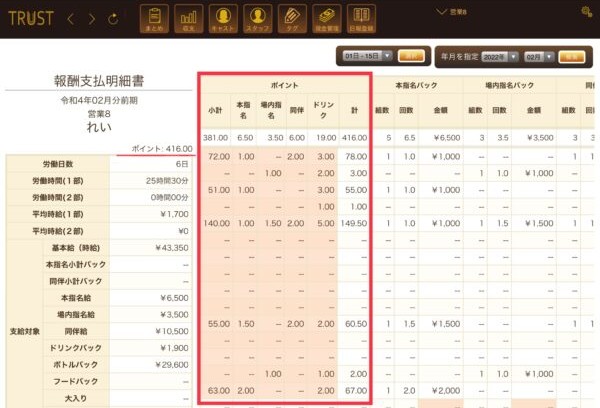This screenshot has width=600, height=408.
Task: Open the 現金管理 cash management icon
Action: coord(326,18)
